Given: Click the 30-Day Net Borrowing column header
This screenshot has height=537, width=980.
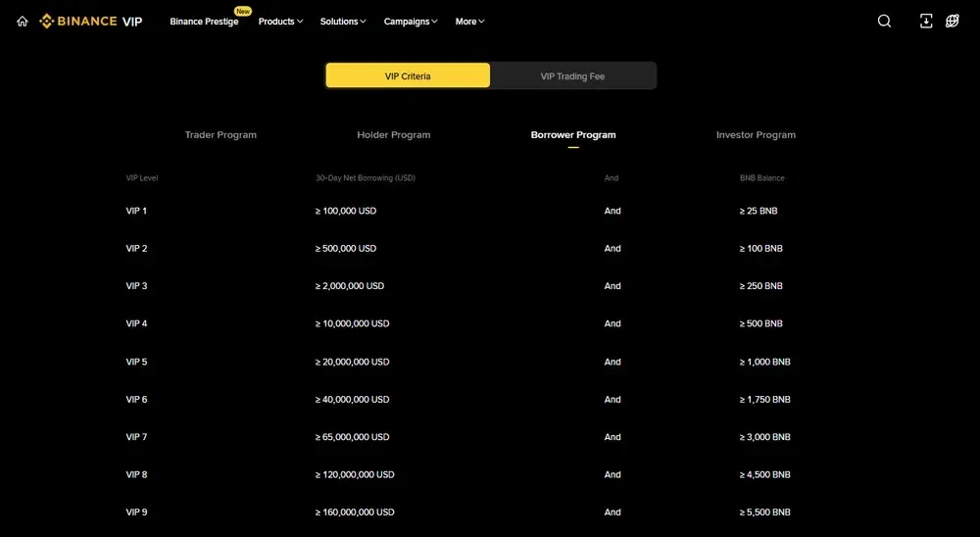Looking at the screenshot, I should (358, 178).
